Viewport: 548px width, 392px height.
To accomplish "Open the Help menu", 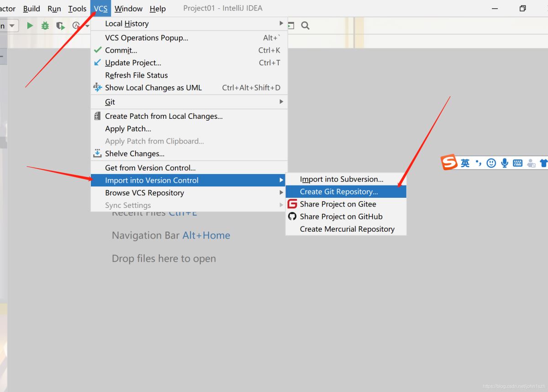I will pos(158,8).
